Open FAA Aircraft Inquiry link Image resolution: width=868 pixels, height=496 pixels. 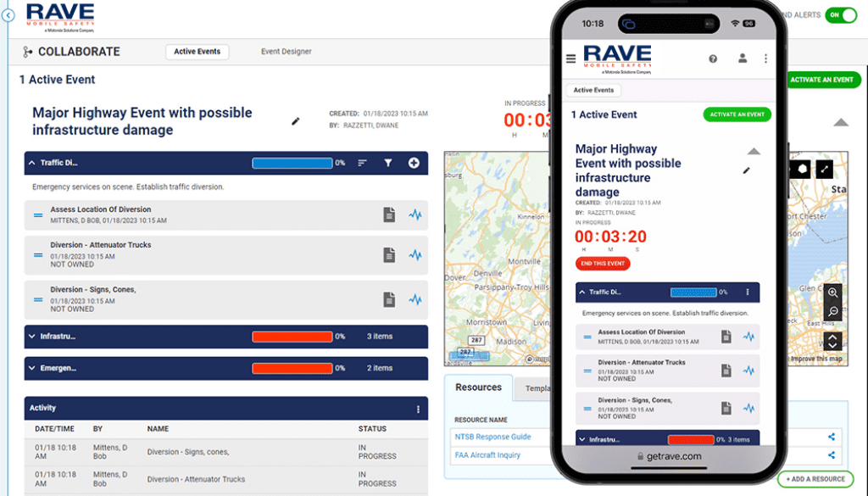pos(487,455)
